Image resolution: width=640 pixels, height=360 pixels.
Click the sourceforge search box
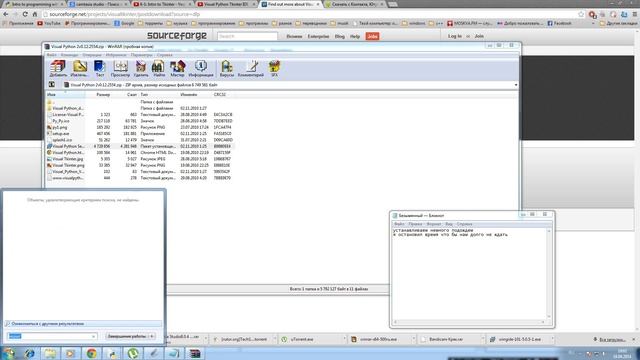coord(247,36)
